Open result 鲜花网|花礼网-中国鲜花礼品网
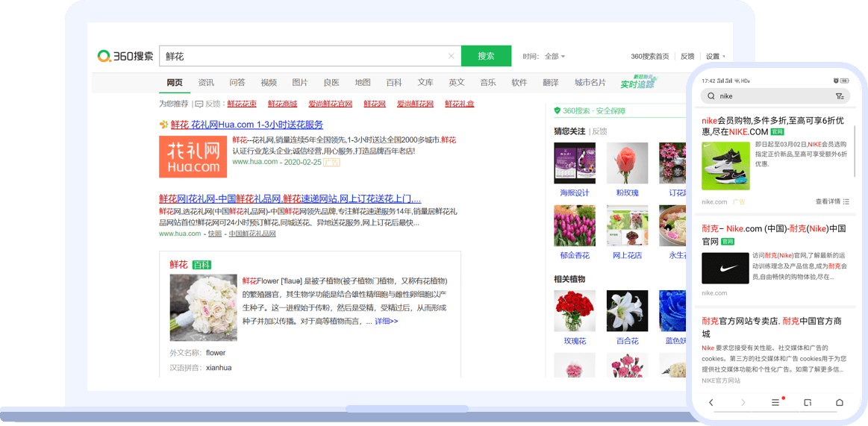 pos(290,198)
